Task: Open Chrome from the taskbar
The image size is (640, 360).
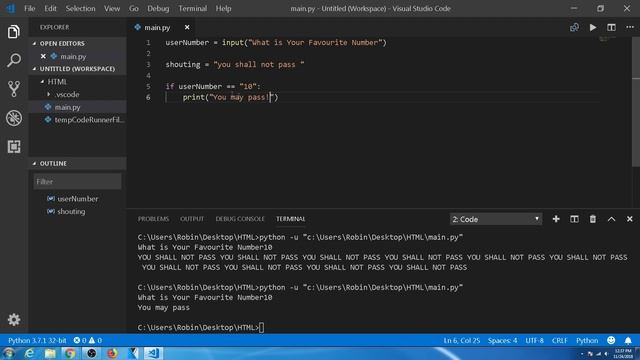Action: click(70, 353)
